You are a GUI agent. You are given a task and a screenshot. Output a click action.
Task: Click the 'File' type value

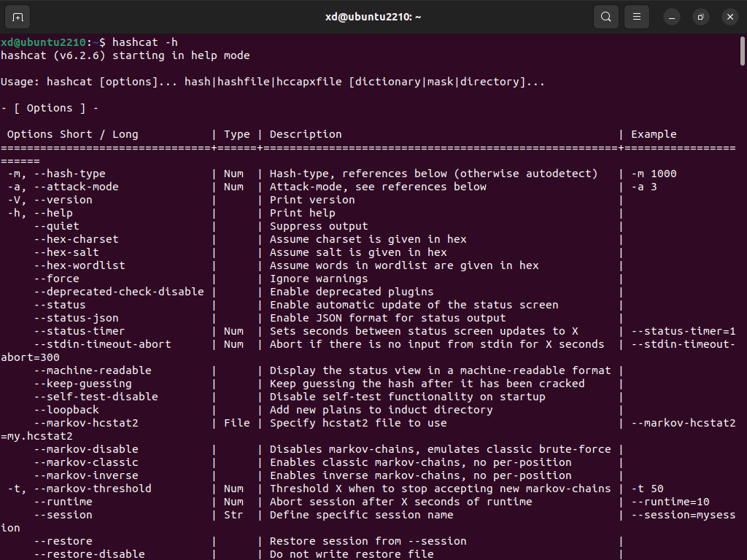click(x=237, y=423)
